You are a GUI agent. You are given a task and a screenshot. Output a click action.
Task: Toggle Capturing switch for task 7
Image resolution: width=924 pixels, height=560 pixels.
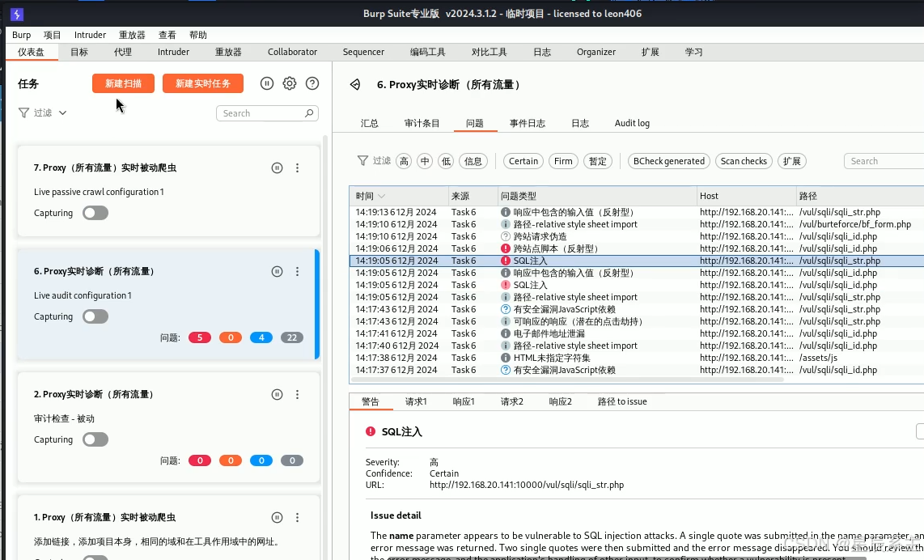(x=95, y=213)
